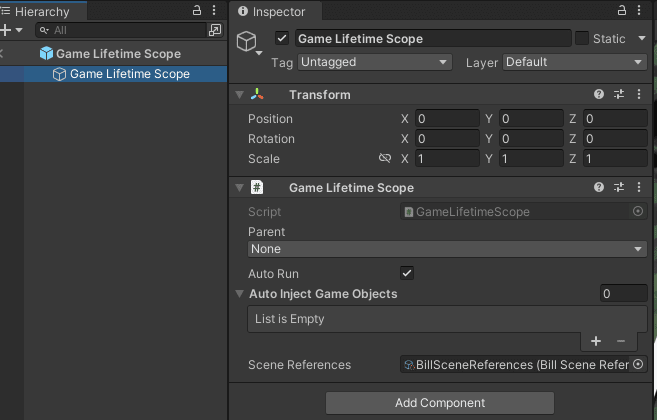Open the Parent dropdown showing None

click(x=447, y=249)
